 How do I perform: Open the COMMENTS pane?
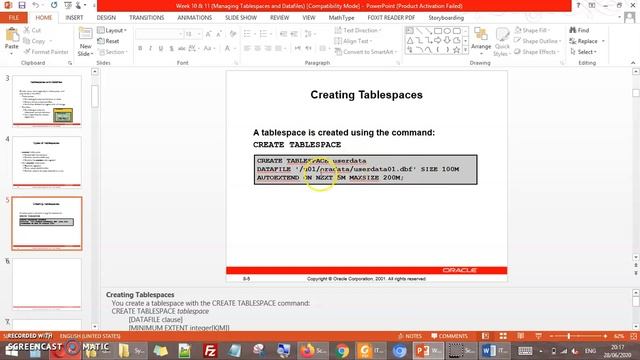click(x=449, y=336)
